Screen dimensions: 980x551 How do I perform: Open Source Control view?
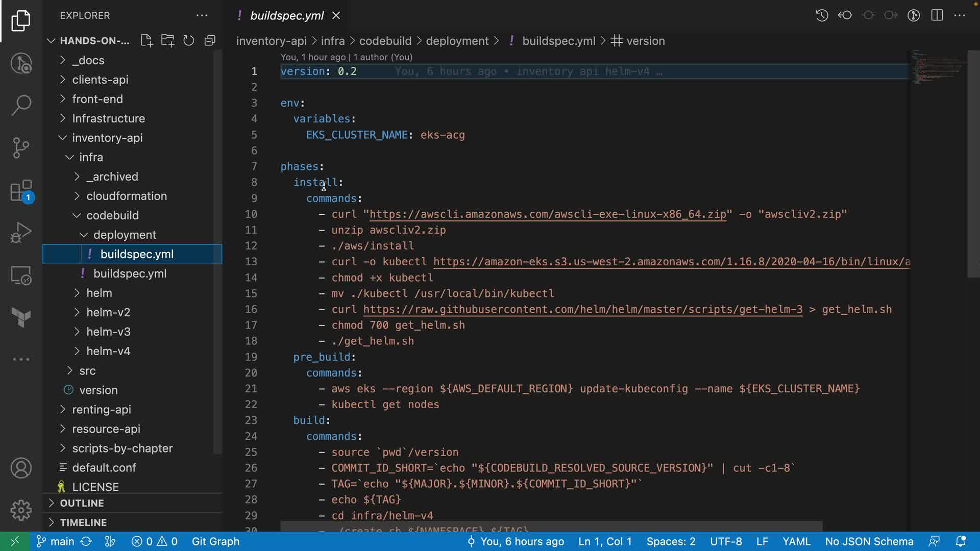tap(21, 148)
